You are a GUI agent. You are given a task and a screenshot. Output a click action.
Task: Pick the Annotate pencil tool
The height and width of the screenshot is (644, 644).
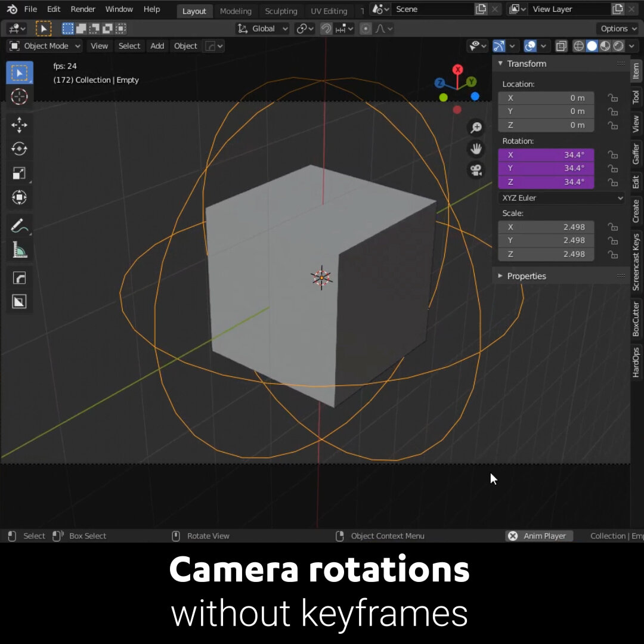[x=19, y=225]
